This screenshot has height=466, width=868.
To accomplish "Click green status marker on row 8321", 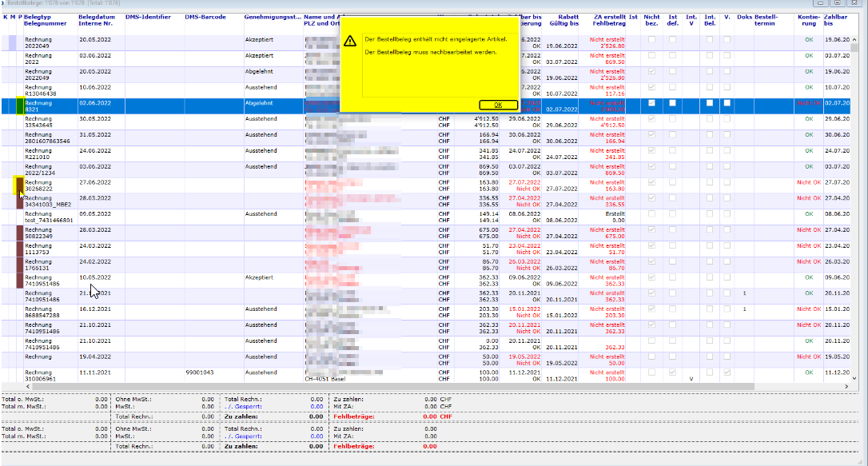I will [x=20, y=106].
